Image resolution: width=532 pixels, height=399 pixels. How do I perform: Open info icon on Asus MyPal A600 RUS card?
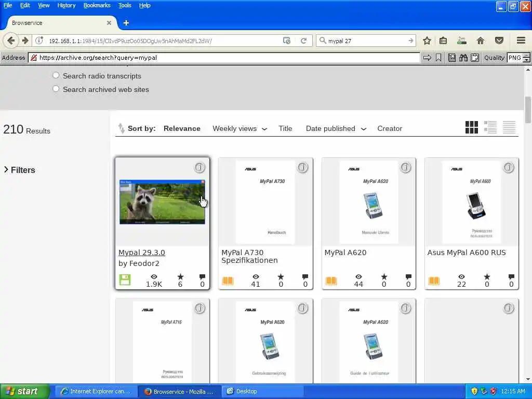(509, 167)
